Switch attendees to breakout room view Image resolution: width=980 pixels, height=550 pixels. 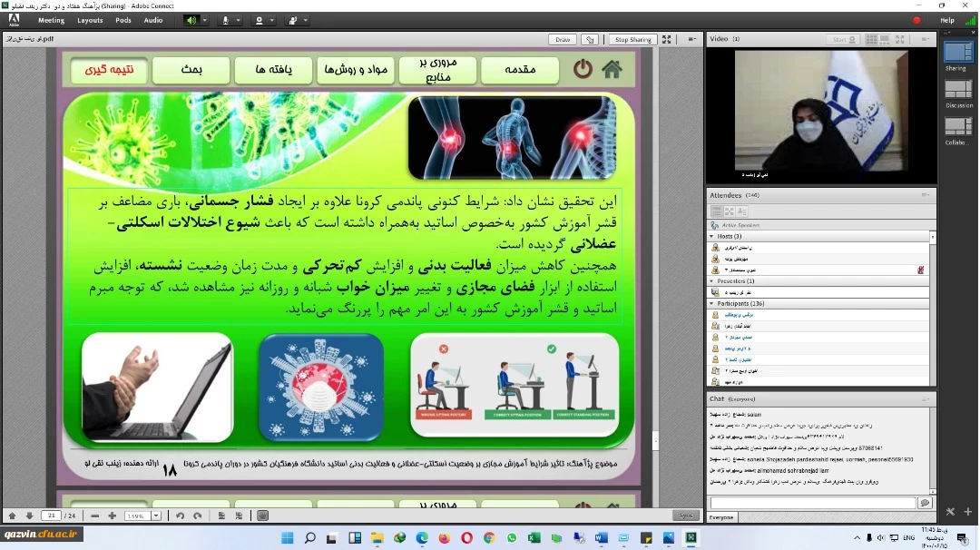click(x=730, y=211)
